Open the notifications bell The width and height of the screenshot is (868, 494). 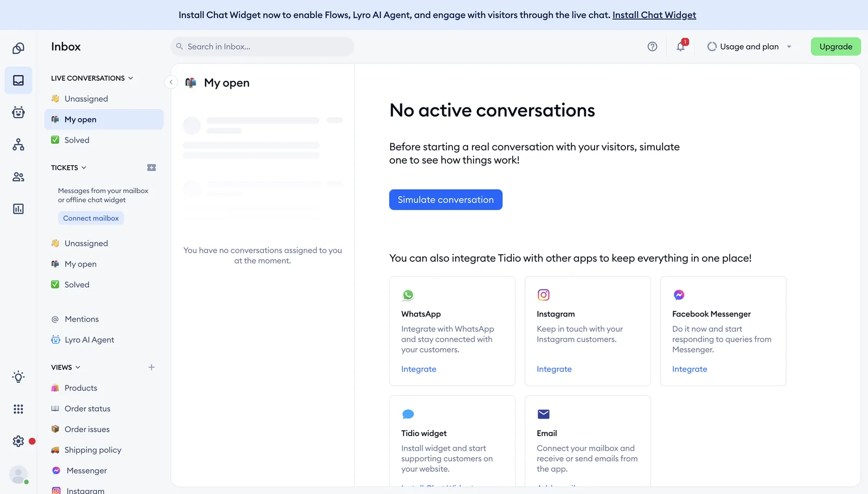click(x=681, y=47)
